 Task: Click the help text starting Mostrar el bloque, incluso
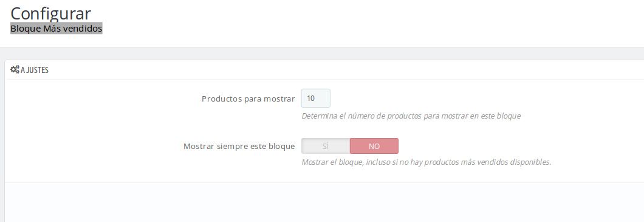(426, 162)
